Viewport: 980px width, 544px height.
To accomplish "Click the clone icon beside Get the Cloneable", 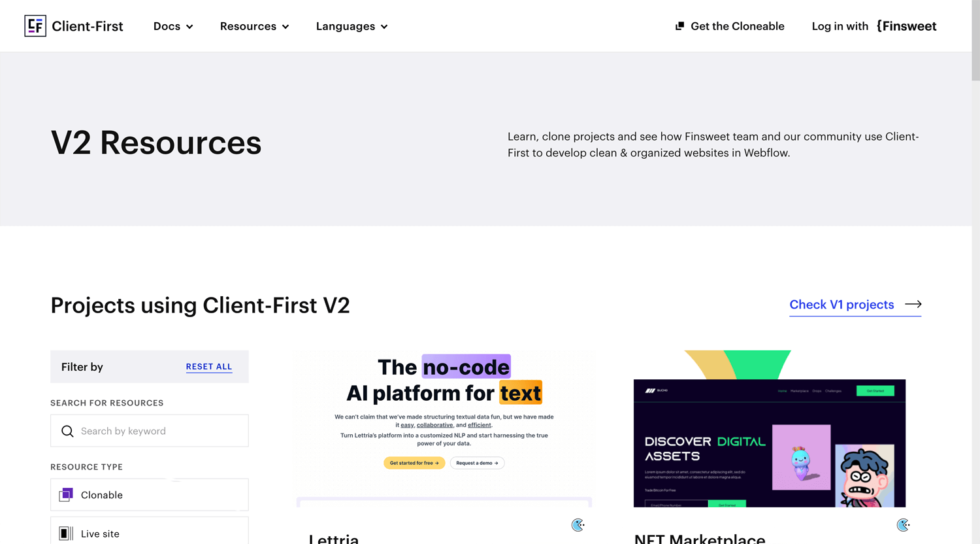I will (x=679, y=26).
